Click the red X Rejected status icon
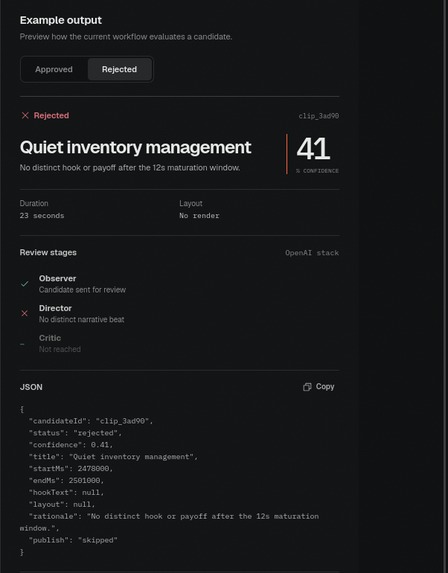 click(25, 115)
